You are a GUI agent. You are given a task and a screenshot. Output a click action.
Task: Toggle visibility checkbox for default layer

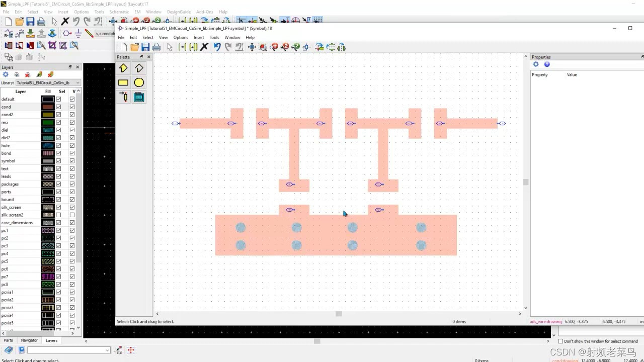tap(72, 99)
